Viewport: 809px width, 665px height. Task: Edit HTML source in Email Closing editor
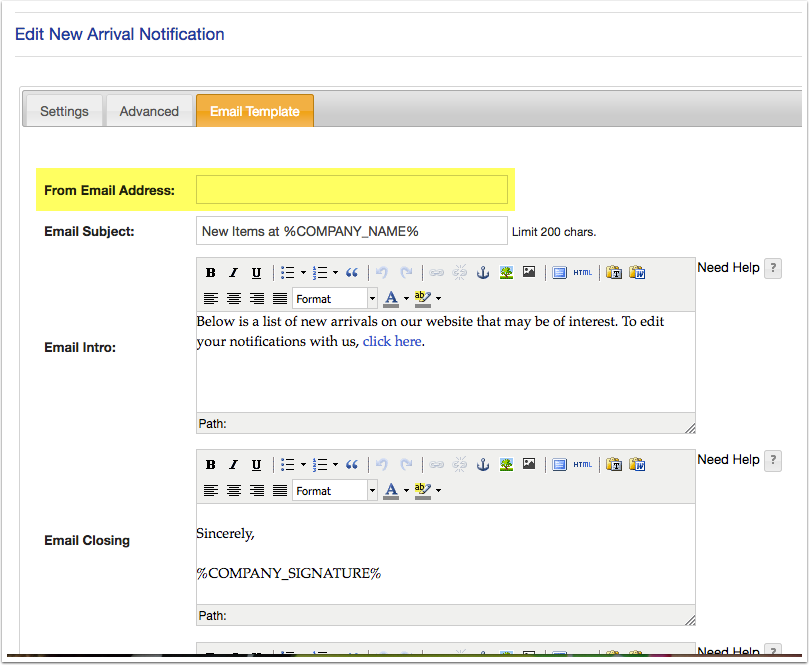(x=583, y=464)
